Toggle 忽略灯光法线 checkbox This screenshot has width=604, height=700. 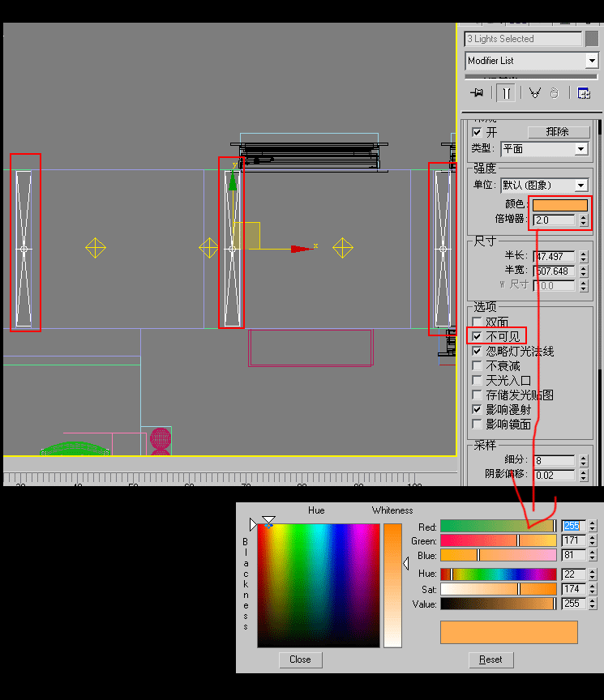(x=477, y=351)
